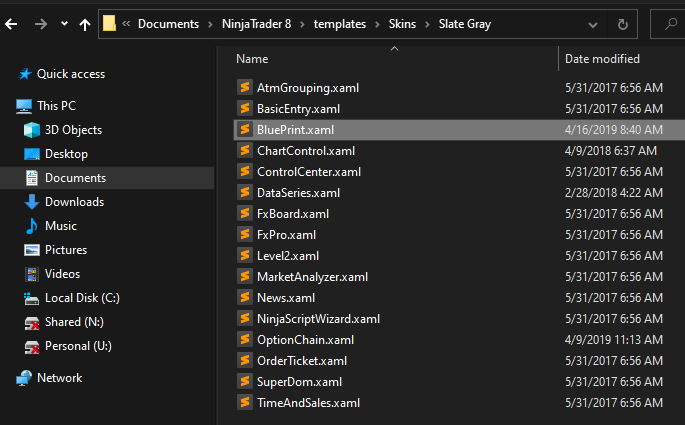Click the breadcrumb overflow chevron
685x425 pixels.
click(x=126, y=23)
